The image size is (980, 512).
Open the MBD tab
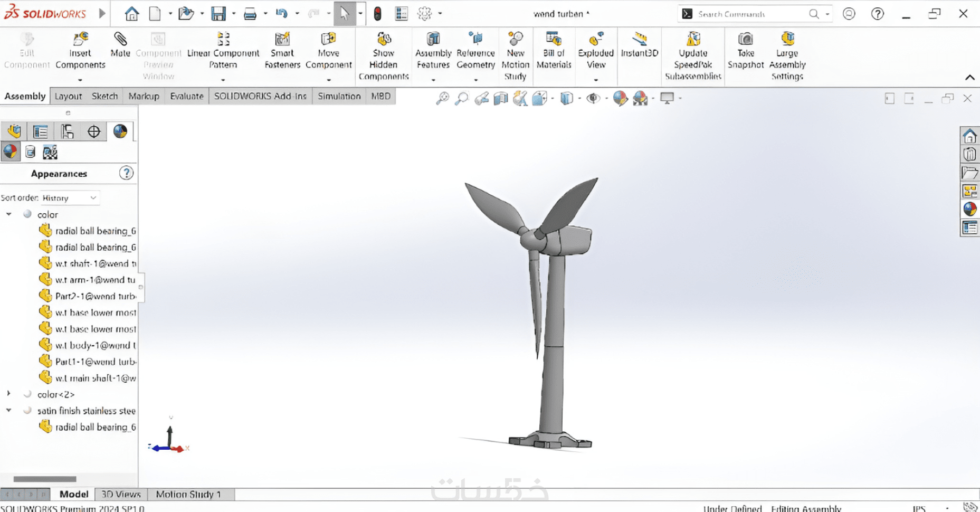[380, 96]
